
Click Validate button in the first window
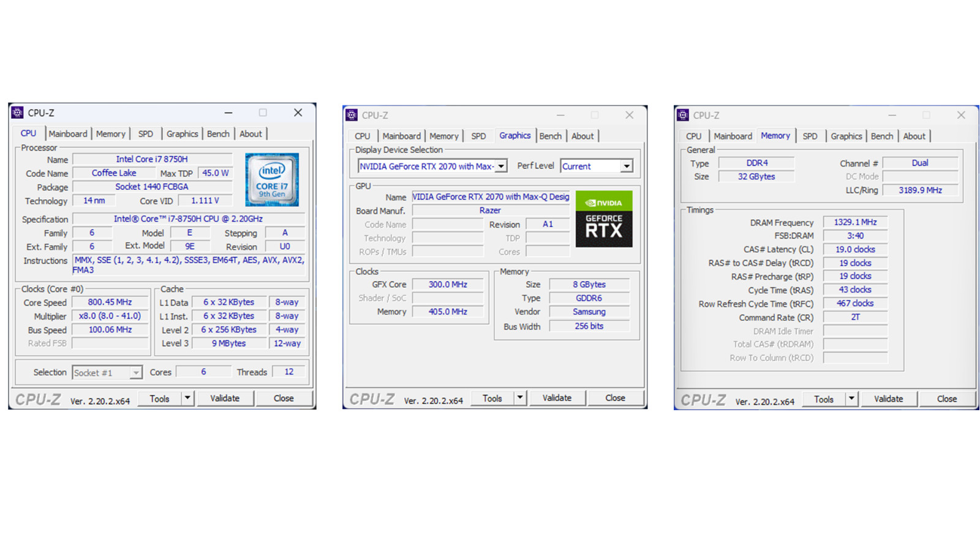pyautogui.click(x=225, y=398)
